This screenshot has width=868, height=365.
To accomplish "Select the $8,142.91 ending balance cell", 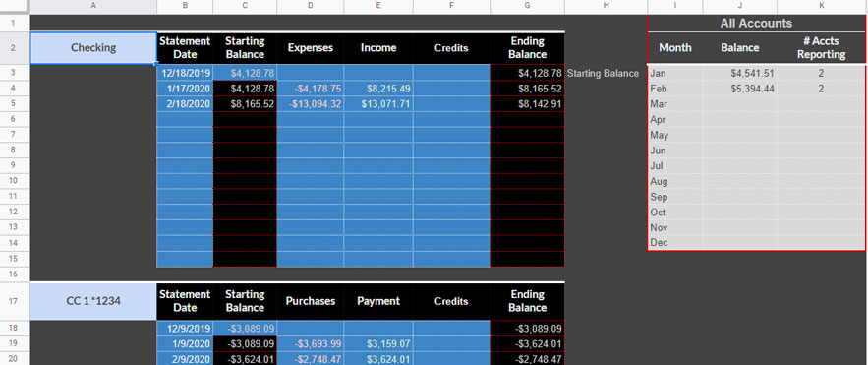I will click(x=527, y=104).
